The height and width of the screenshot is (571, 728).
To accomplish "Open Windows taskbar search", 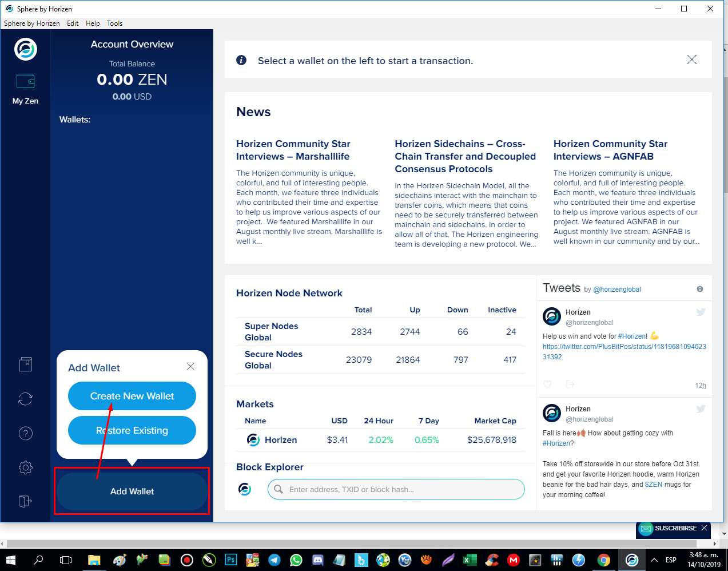I will [38, 560].
